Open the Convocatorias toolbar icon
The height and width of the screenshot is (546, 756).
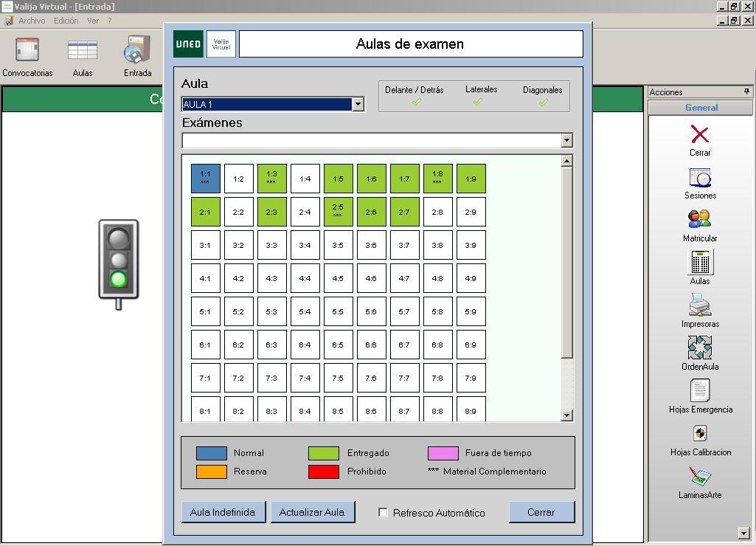tap(27, 51)
